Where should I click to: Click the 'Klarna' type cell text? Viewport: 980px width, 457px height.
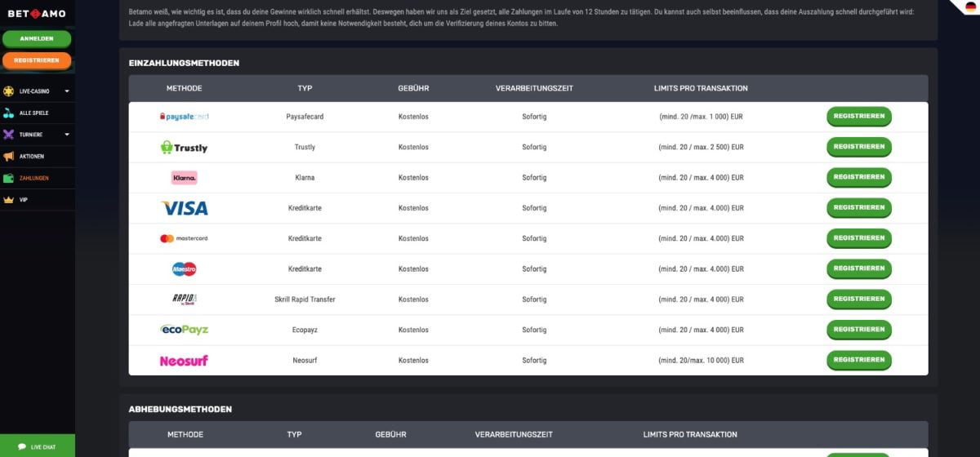point(305,177)
